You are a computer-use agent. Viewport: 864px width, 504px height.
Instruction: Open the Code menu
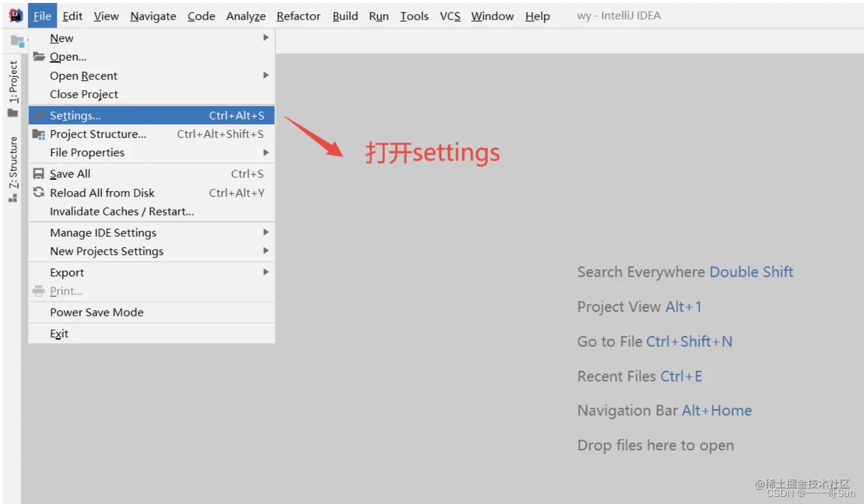[x=201, y=16]
